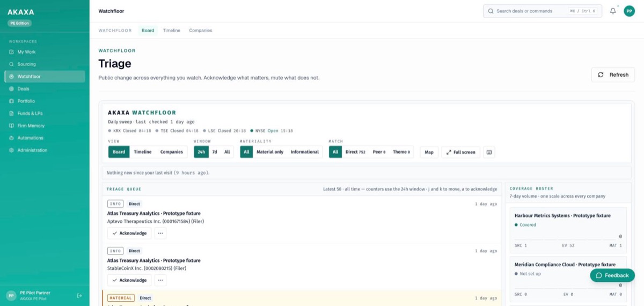
Task: Open Sourcing workspace
Action: [x=45, y=64]
